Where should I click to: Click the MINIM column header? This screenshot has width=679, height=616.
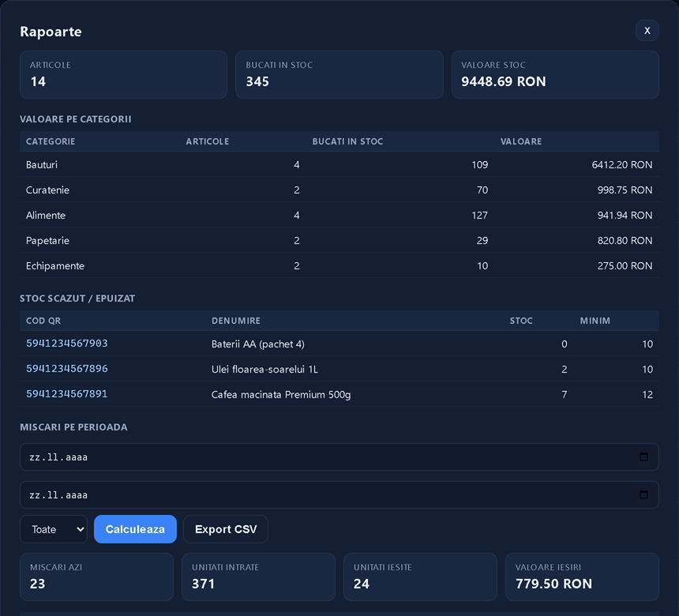[595, 321]
